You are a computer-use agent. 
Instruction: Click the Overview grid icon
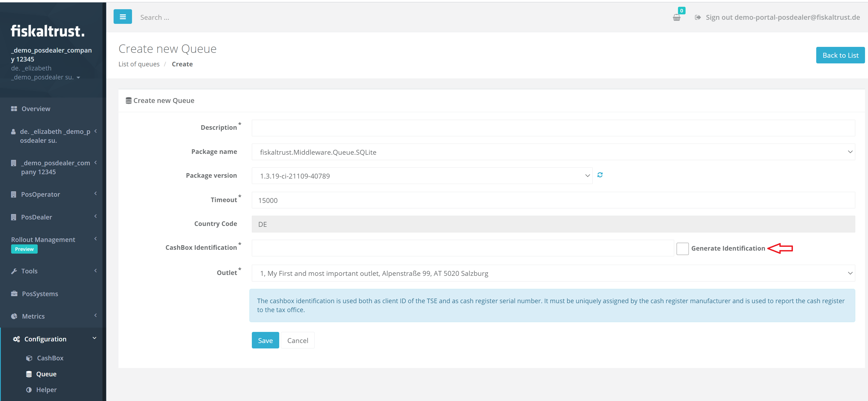click(14, 109)
